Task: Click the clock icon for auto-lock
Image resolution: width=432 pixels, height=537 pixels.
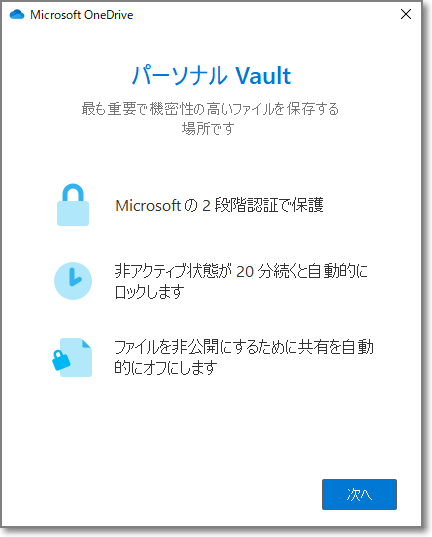Action: pyautogui.click(x=73, y=281)
